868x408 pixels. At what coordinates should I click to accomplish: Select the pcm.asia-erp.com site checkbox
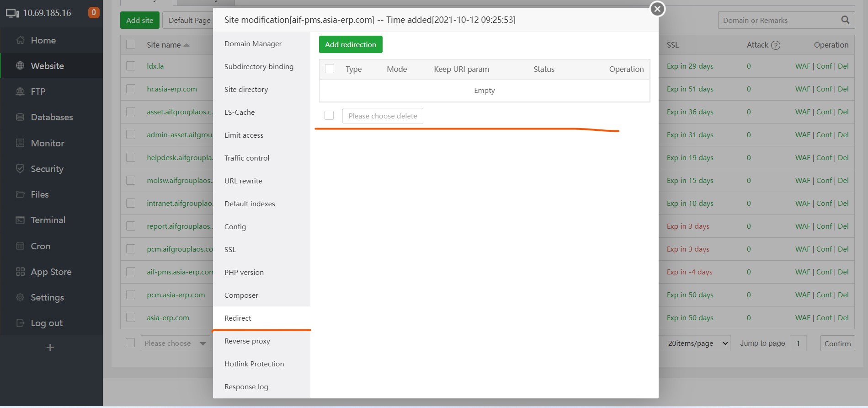tap(131, 295)
